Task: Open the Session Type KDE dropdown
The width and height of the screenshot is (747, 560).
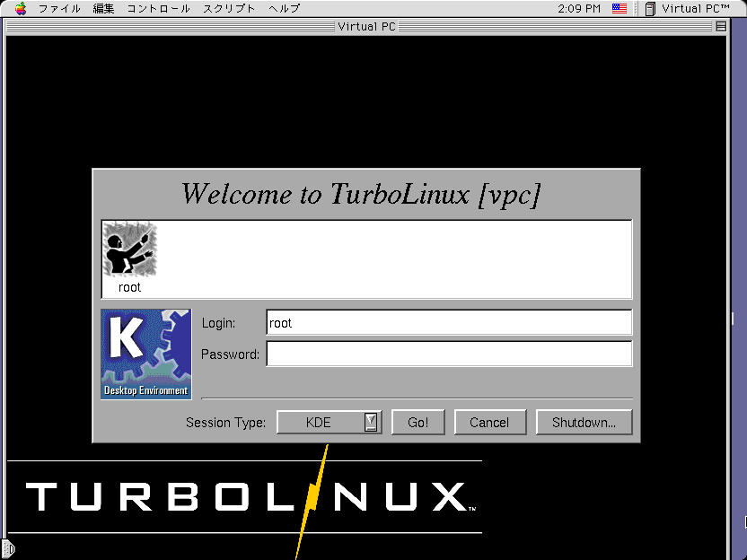Action: pyautogui.click(x=329, y=422)
